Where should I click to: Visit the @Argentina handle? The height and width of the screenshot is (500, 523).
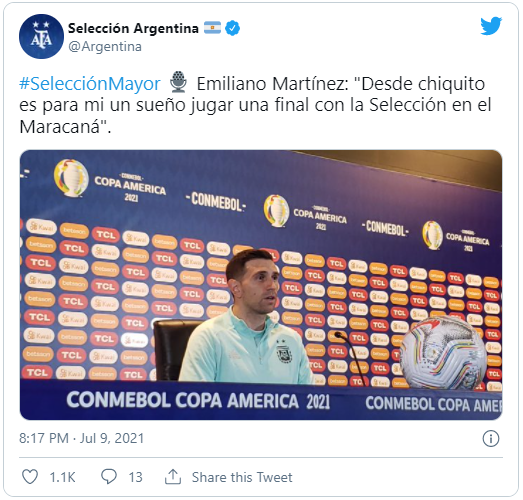tap(105, 46)
